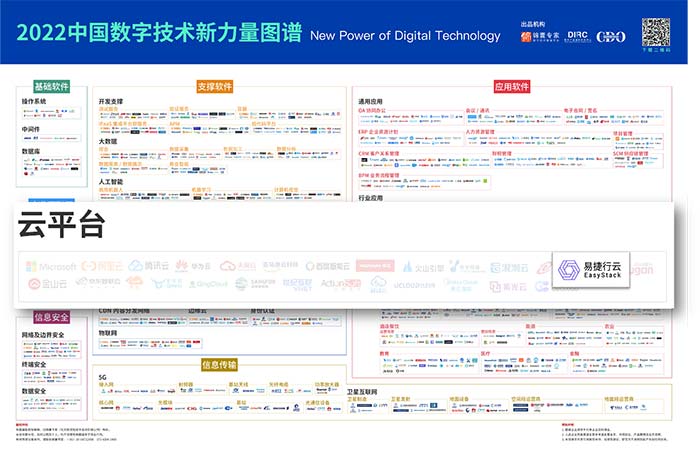Click the New Power of Digital Technology subtitle
700x451 pixels.
tap(405, 36)
